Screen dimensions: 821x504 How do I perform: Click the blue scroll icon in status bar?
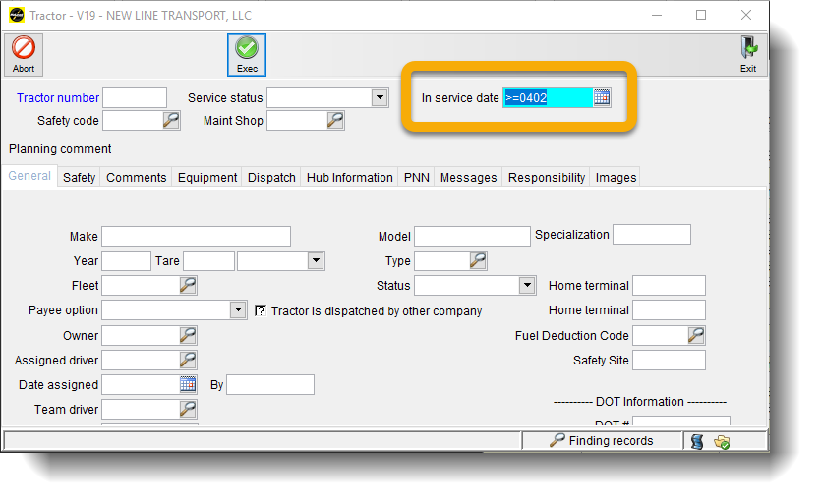click(697, 442)
